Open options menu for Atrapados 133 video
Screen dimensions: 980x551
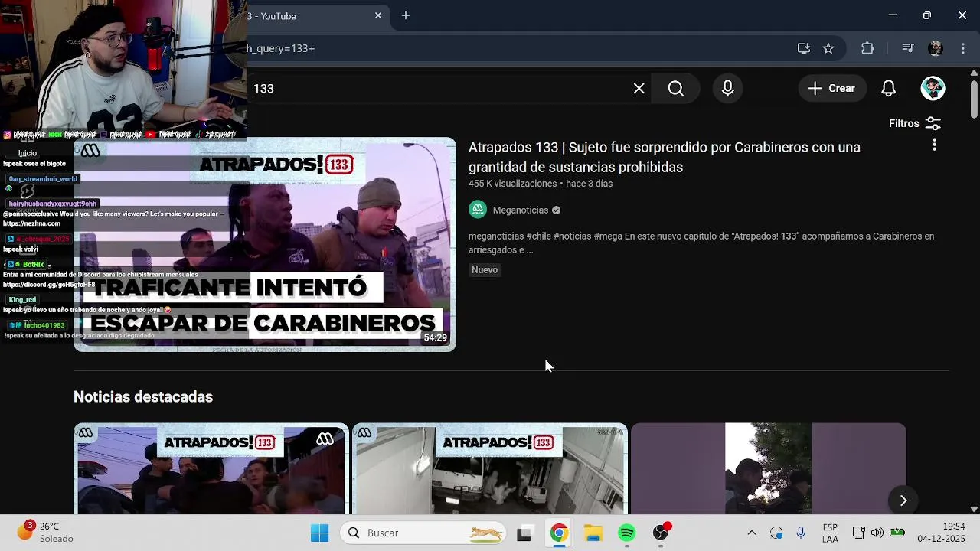(x=934, y=145)
